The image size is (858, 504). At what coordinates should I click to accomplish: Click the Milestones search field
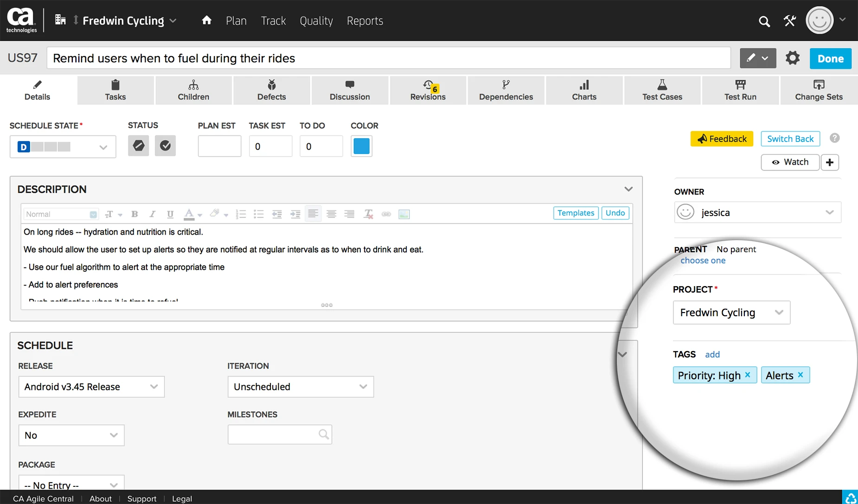[x=280, y=434]
